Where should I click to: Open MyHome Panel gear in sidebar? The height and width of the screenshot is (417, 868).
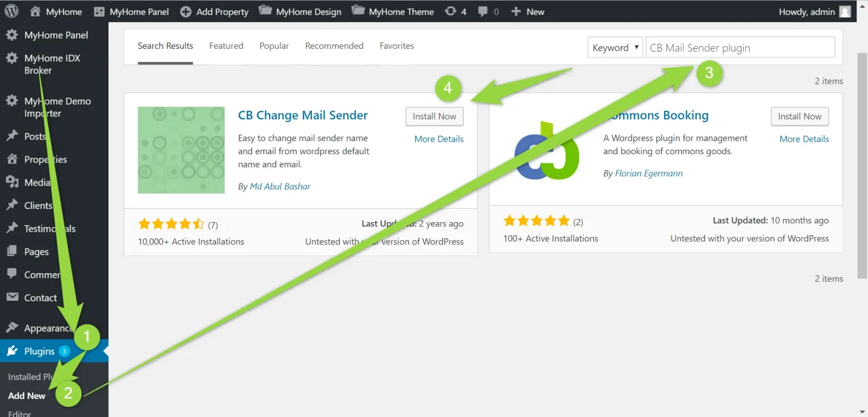(x=12, y=35)
